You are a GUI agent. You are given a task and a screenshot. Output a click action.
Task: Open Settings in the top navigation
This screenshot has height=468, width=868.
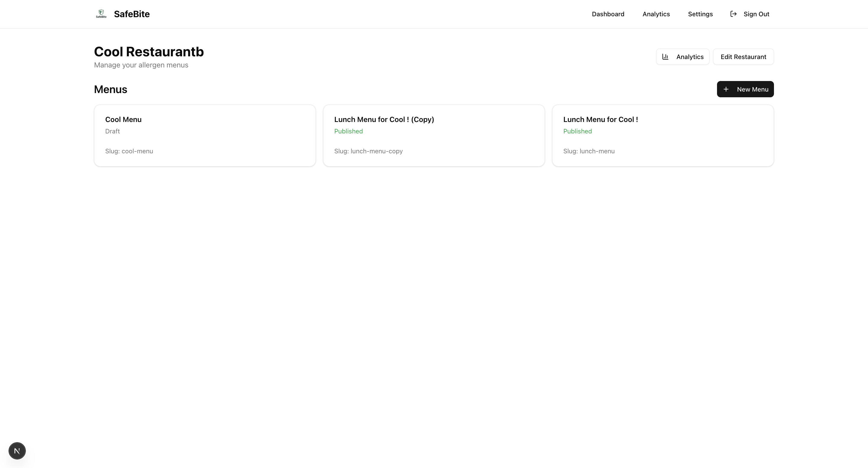coord(700,14)
